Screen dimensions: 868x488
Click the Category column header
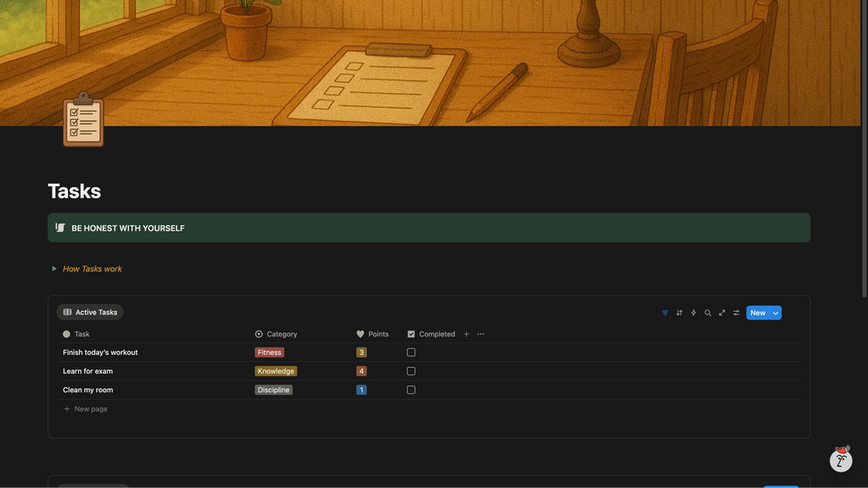click(x=281, y=334)
